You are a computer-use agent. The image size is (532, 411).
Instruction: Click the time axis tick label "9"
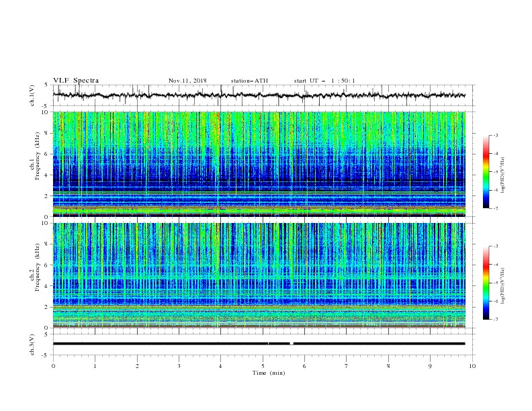tap(430, 366)
